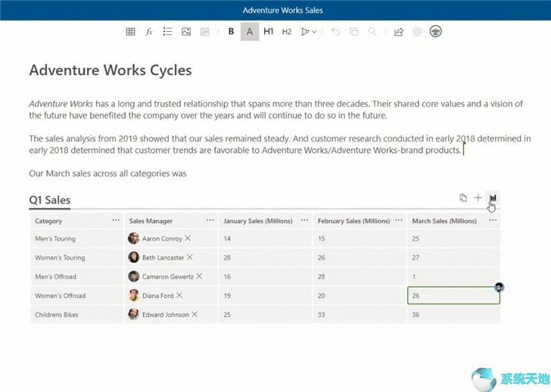Click the copy icon in toolbar

[x=354, y=32]
